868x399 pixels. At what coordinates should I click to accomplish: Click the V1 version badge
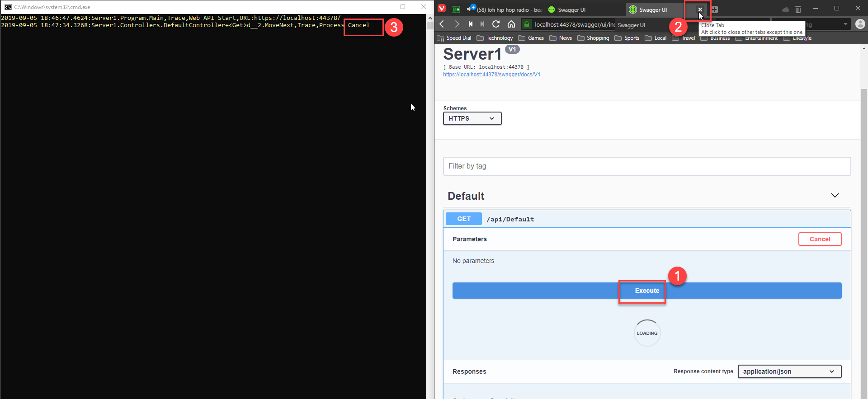tap(512, 49)
